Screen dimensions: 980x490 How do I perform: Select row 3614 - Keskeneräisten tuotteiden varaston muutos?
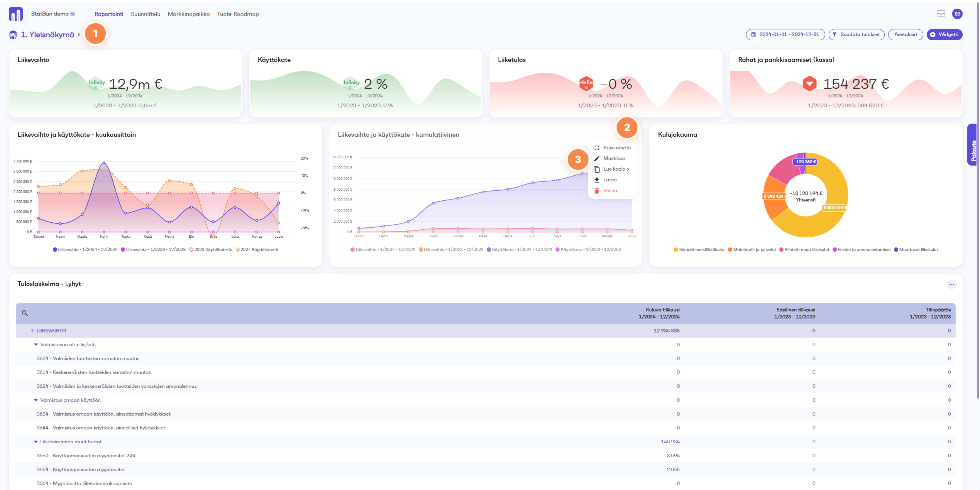click(485, 372)
